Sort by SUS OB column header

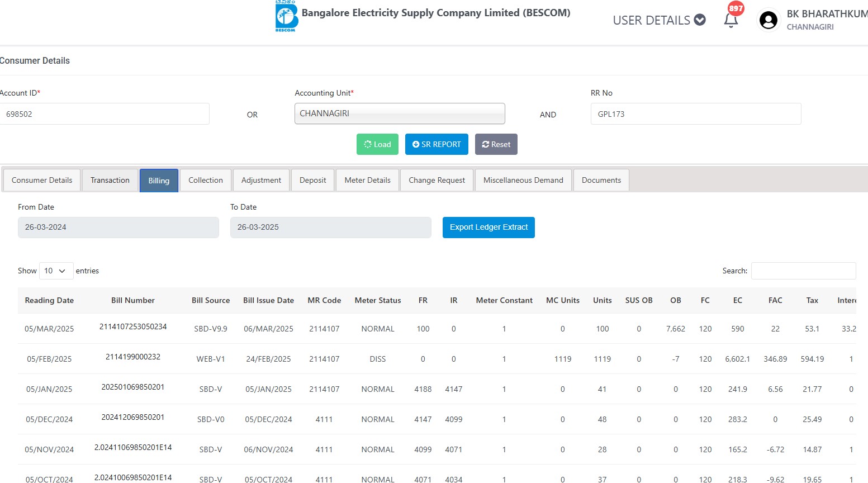(639, 300)
